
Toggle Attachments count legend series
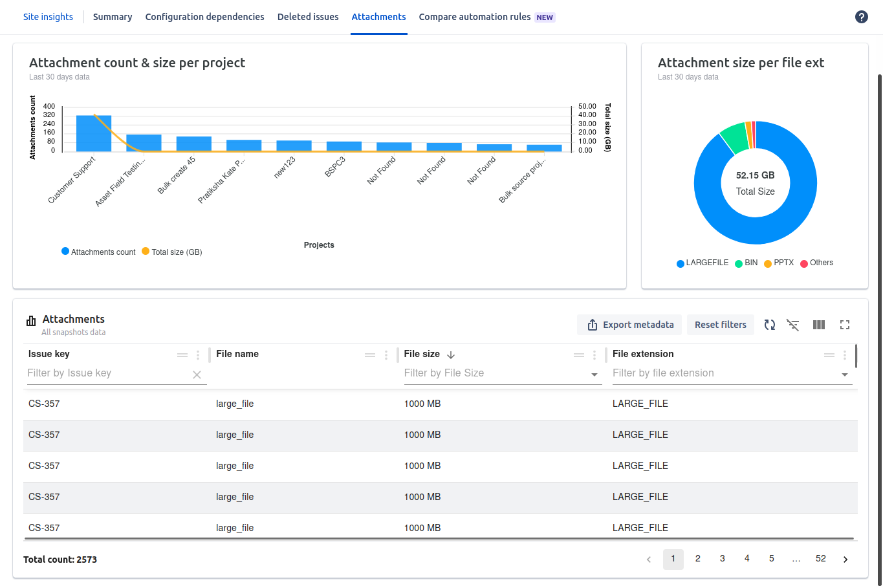click(98, 252)
